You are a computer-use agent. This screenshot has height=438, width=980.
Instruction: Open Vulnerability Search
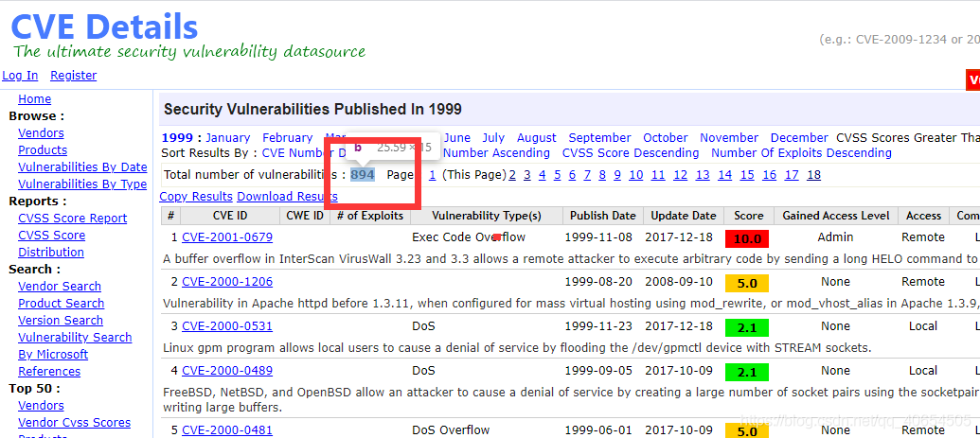tap(75, 338)
